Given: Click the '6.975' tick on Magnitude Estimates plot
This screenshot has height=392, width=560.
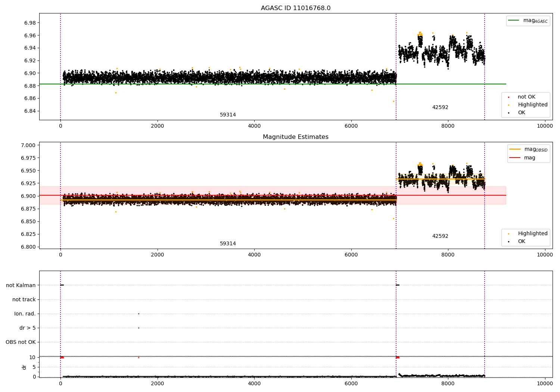Looking at the screenshot, I should click(x=28, y=158).
